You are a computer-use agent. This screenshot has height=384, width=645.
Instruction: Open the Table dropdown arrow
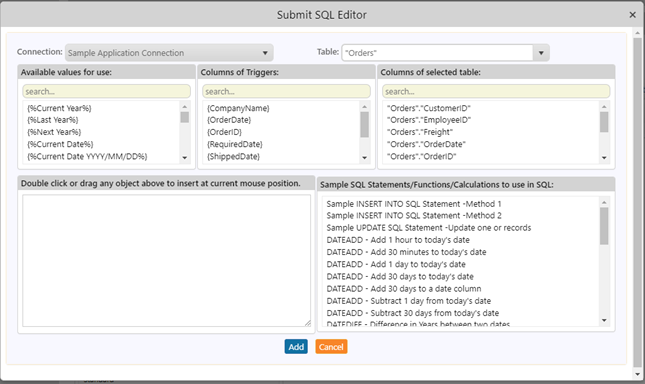tap(541, 53)
